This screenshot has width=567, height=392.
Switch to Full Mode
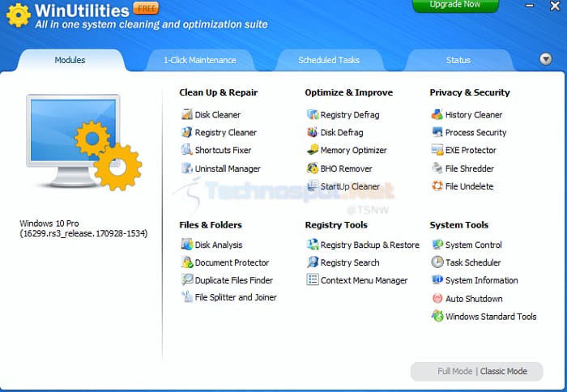pyautogui.click(x=455, y=372)
